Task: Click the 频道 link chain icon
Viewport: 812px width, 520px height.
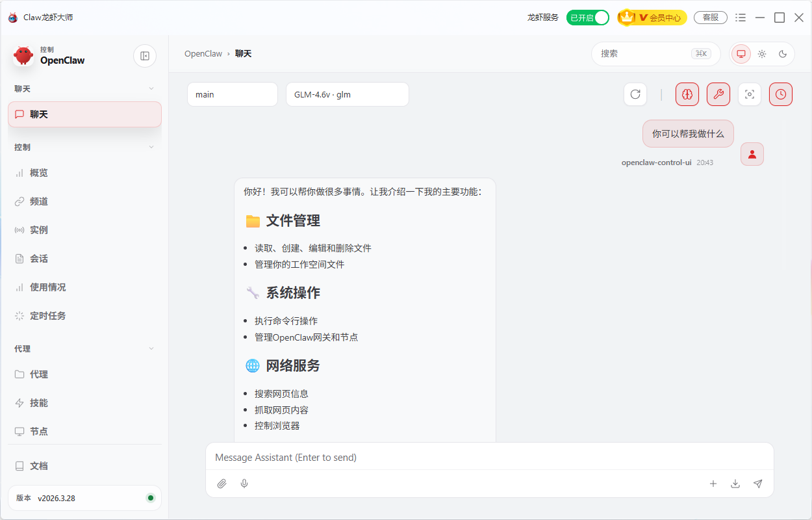Action: click(x=19, y=201)
